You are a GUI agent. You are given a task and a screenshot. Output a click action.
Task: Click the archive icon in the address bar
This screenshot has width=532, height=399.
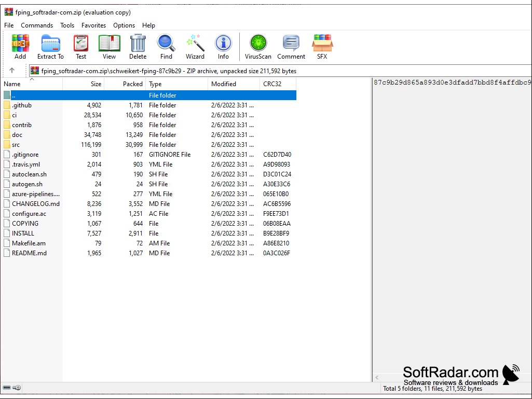click(x=35, y=71)
